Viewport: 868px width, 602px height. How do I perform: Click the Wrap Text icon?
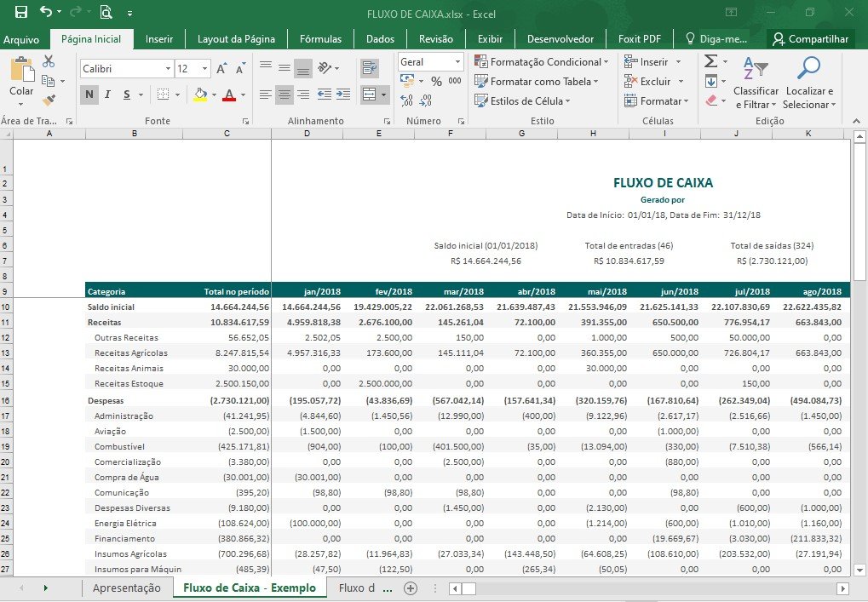point(369,68)
